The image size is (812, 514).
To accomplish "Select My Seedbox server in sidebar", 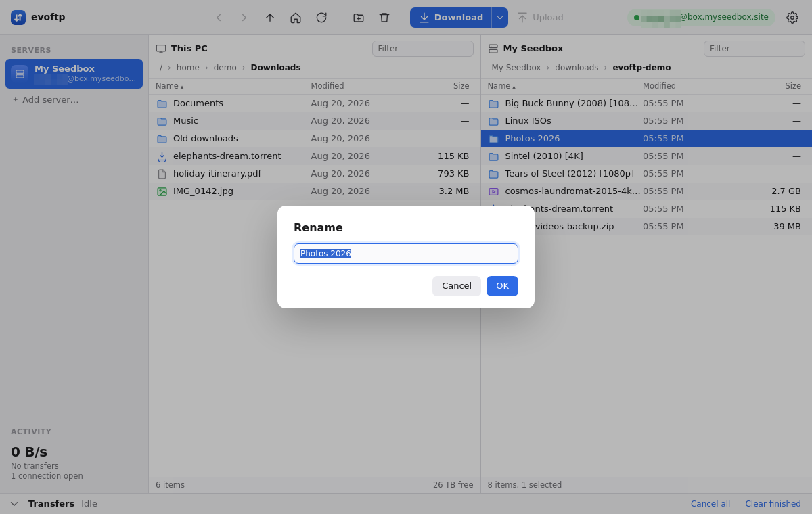I will click(74, 74).
